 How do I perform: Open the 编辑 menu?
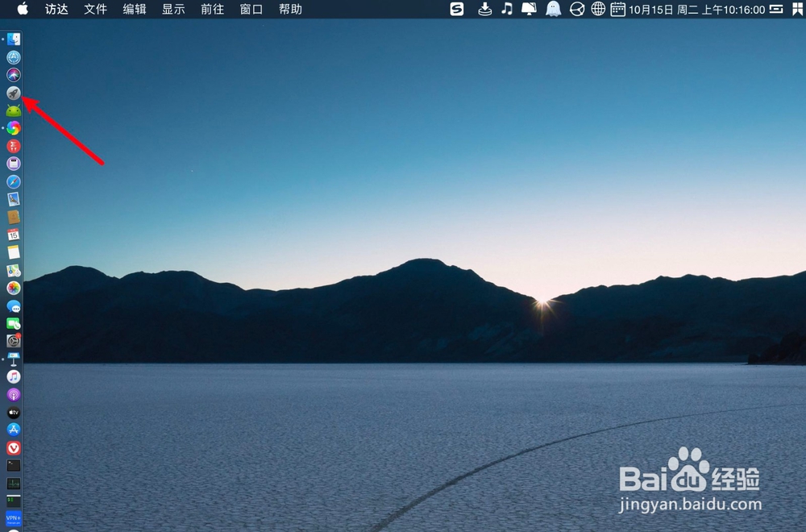coord(135,9)
